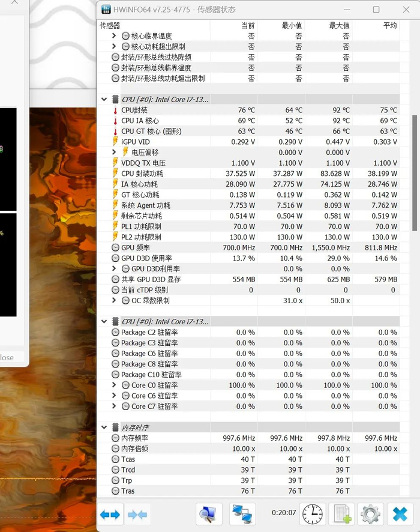Click thermometer icon beside CPU GT 核心
This screenshot has width=420, height=532.
coord(115,131)
